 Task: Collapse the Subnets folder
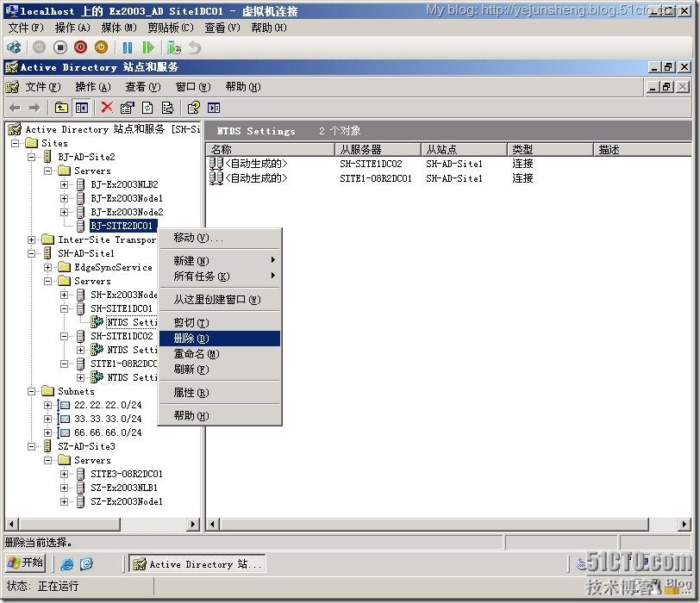pos(31,391)
